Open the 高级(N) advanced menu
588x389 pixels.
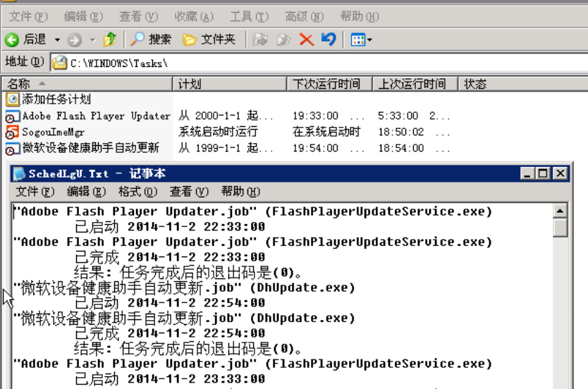305,16
